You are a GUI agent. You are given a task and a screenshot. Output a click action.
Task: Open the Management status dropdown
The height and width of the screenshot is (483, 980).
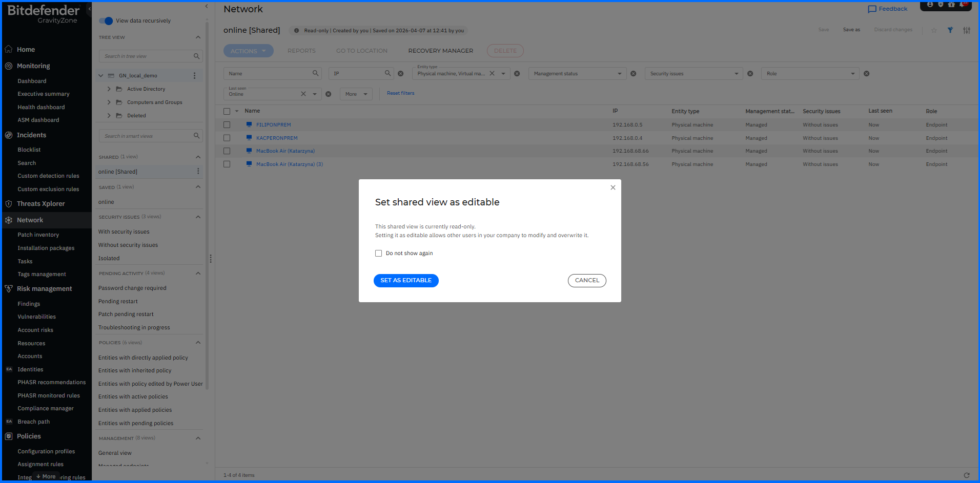[x=577, y=74]
